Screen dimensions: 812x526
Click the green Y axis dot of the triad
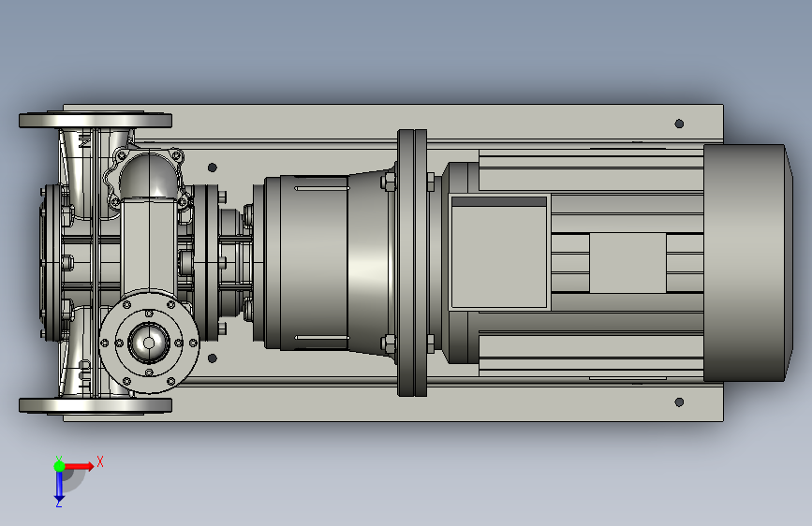[59, 466]
